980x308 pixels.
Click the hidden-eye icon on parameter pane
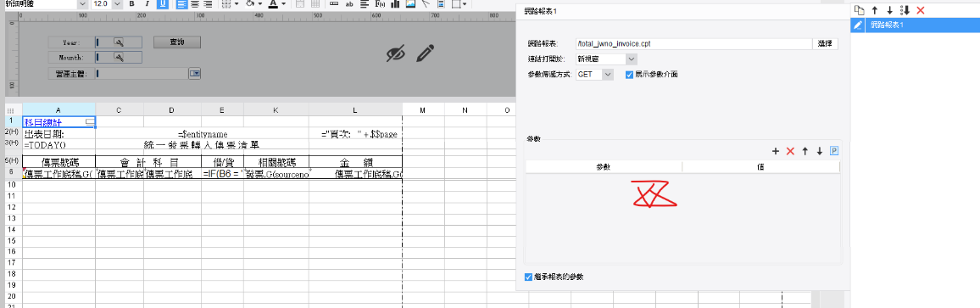(x=396, y=53)
